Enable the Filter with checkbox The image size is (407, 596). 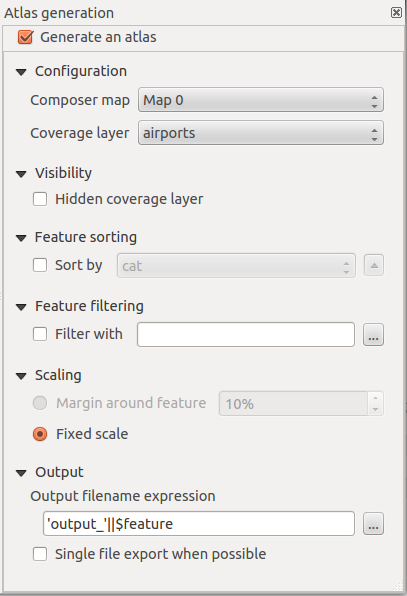click(x=40, y=334)
